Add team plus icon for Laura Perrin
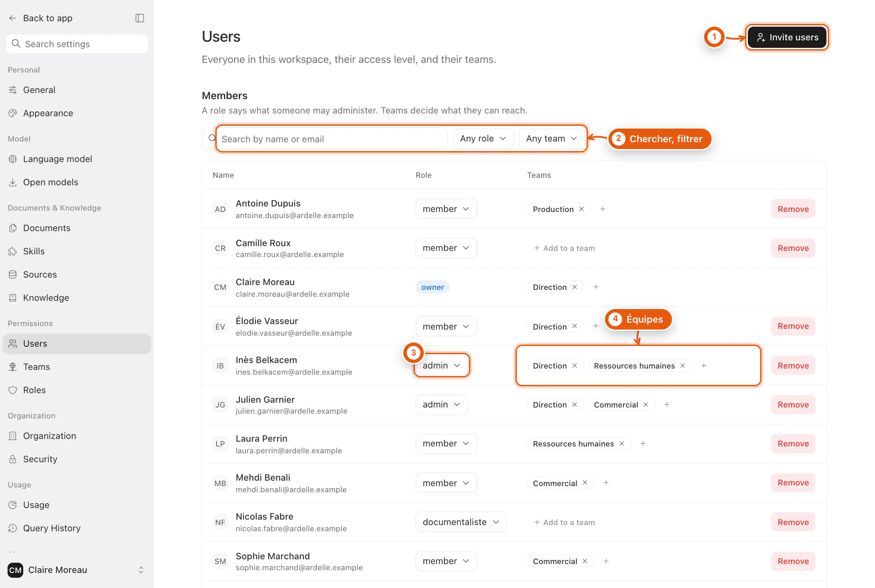Image resolution: width=875 pixels, height=588 pixels. [x=643, y=444]
